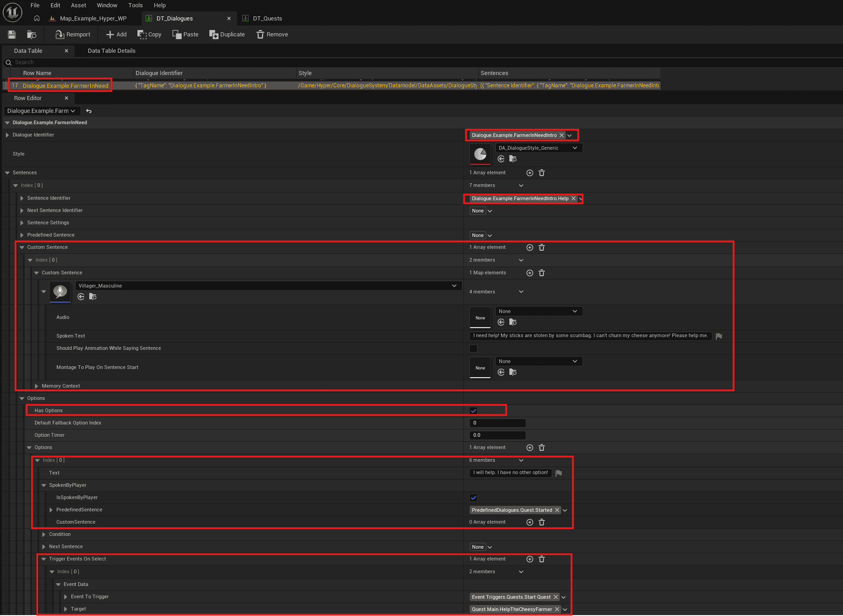The height and width of the screenshot is (616, 843).
Task: Click the Unreal Engine logo
Action: point(12,12)
